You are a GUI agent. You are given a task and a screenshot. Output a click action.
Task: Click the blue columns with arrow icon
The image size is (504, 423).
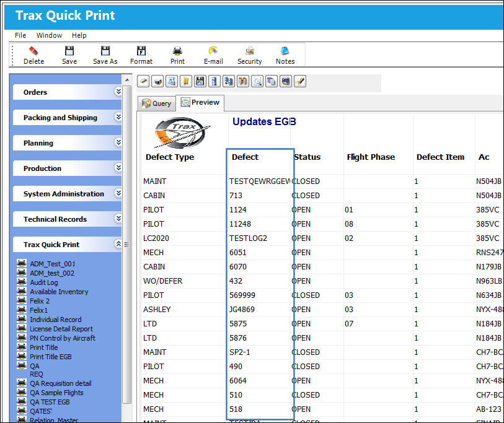click(x=229, y=82)
